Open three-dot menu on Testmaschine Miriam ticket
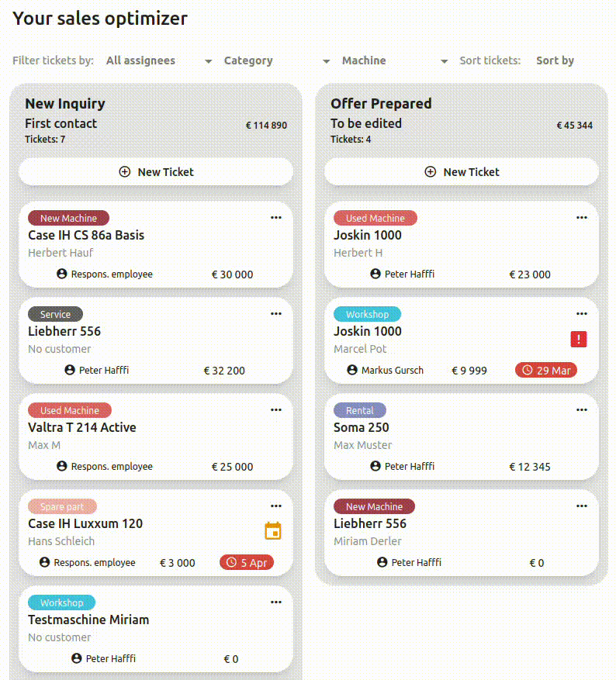616x680 pixels. (x=276, y=602)
